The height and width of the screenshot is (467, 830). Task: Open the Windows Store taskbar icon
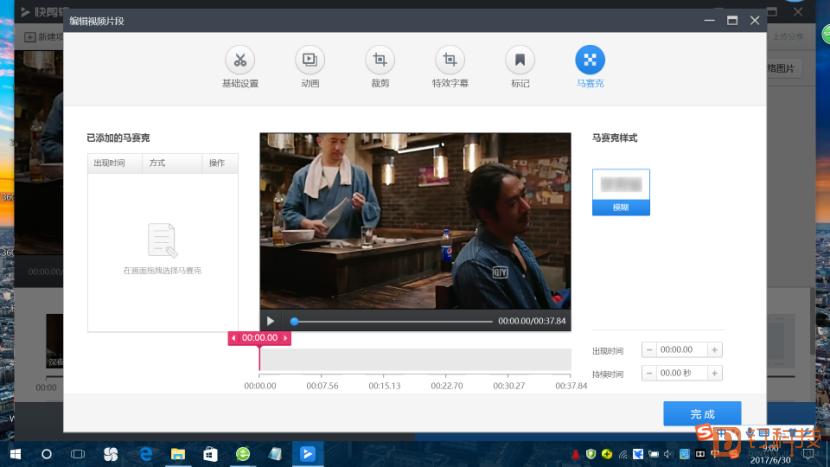pyautogui.click(x=210, y=454)
